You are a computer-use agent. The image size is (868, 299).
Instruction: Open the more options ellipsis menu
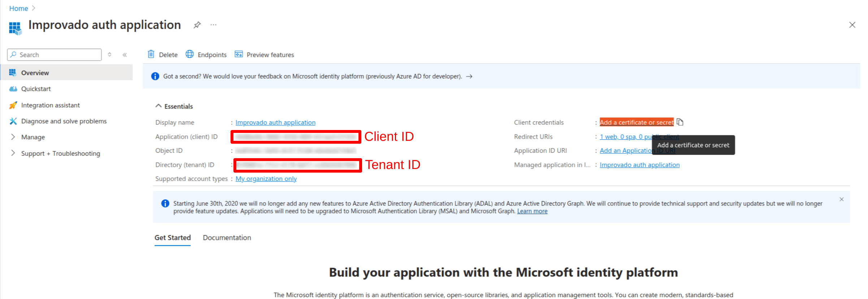[214, 25]
